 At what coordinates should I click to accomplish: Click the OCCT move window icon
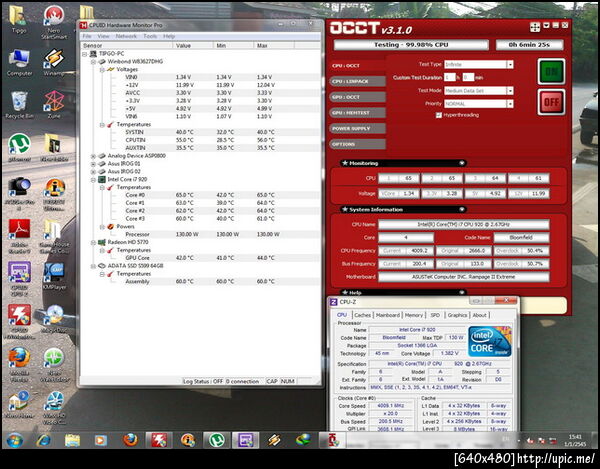point(535,27)
